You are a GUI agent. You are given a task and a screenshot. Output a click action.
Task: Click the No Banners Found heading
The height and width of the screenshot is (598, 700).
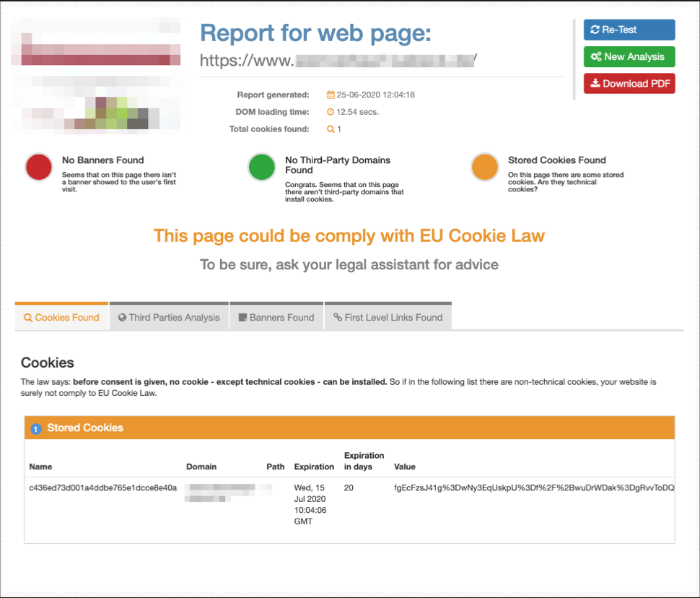pos(102,160)
